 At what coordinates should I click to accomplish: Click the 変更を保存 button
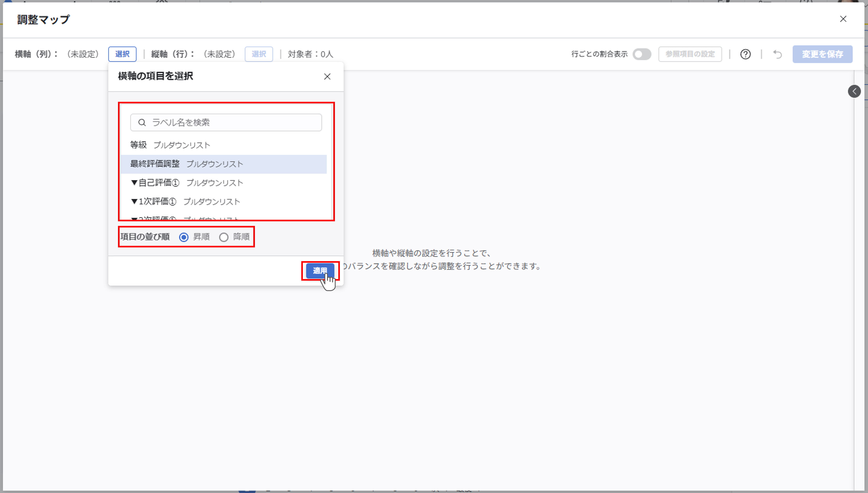822,54
